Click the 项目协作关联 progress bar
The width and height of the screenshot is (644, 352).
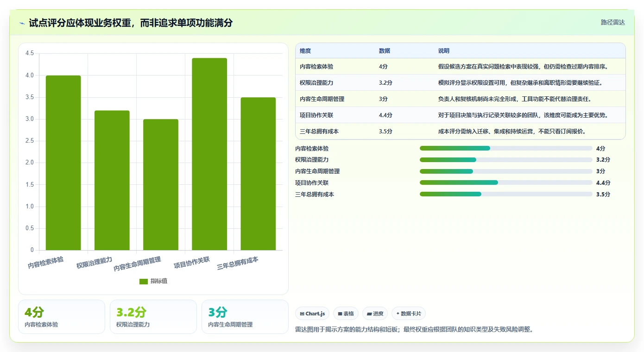[506, 182]
